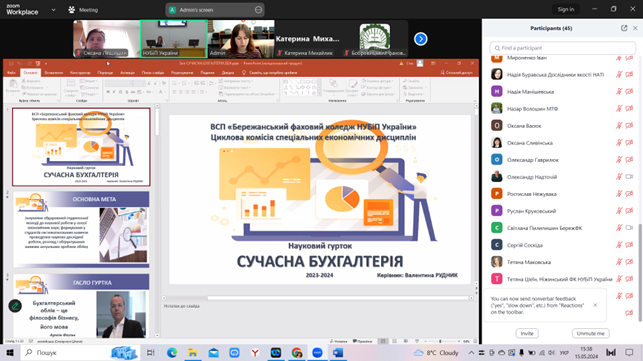Open Microsoft Edge from taskbar
Viewport: 643px width, 361px height.
click(172, 352)
